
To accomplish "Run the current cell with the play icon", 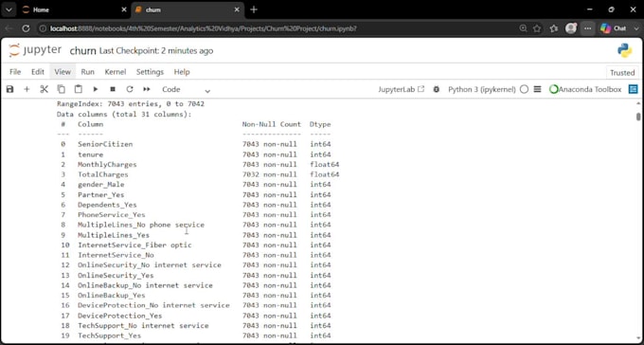I will coord(96,89).
